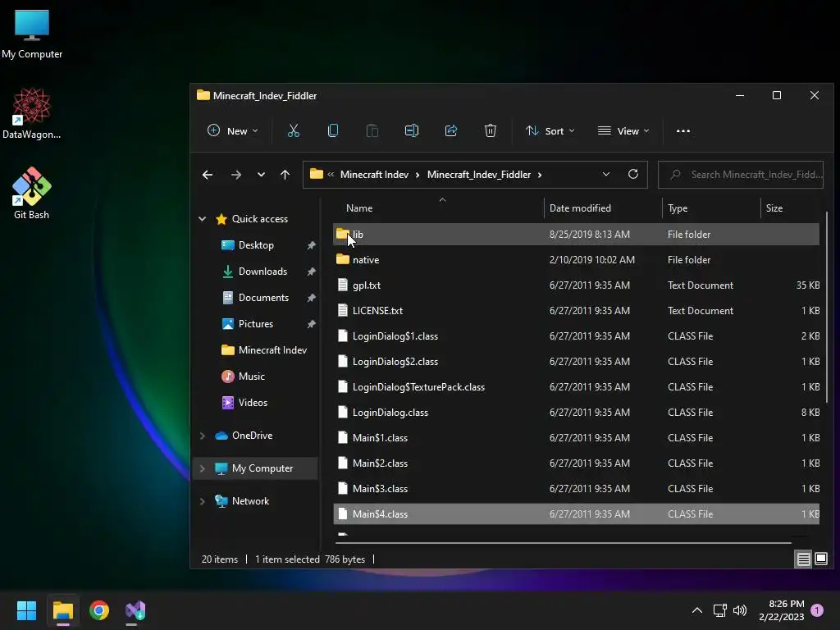840x630 pixels.
Task: Select Pictures in Quick access
Action: point(256,323)
